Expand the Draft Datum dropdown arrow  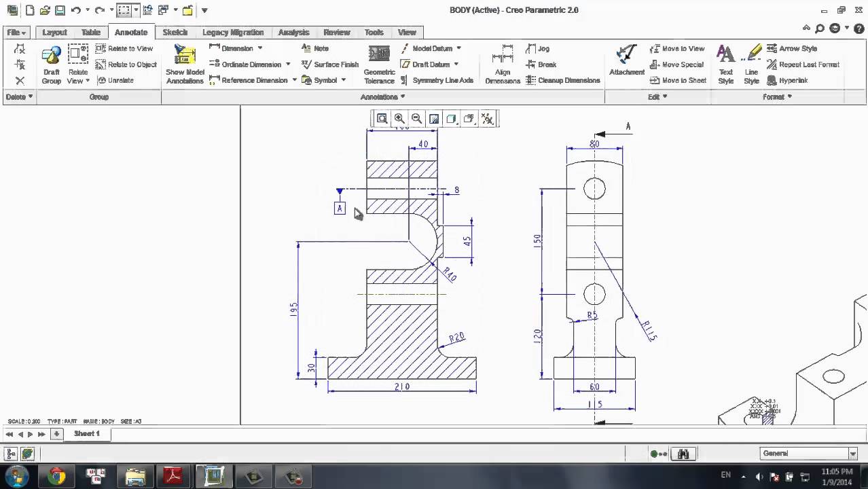click(x=456, y=65)
